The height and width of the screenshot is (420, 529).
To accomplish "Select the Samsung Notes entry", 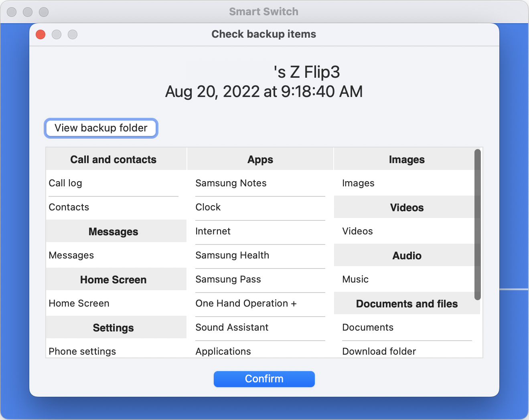I will coord(260,183).
